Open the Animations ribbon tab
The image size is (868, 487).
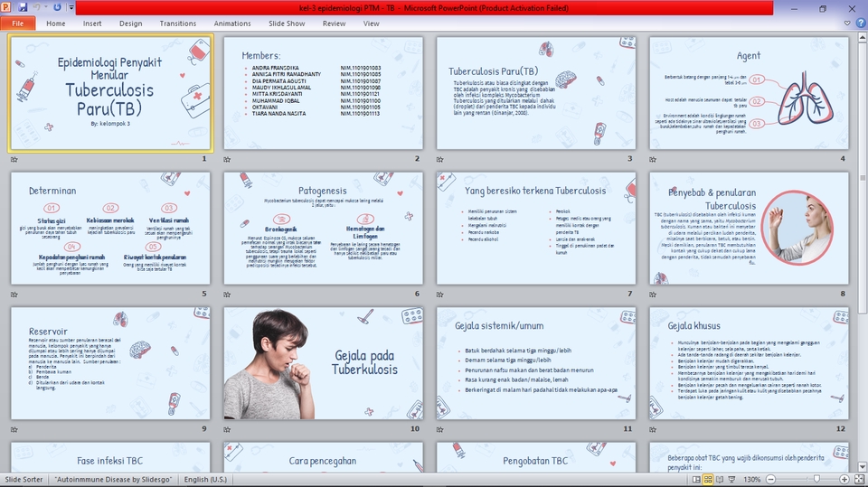tap(232, 23)
